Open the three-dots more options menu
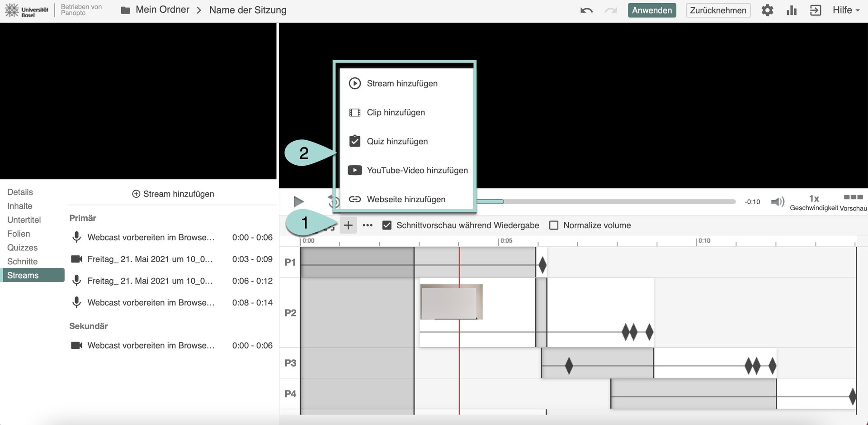Screen dimensions: 868x425 coord(368,225)
